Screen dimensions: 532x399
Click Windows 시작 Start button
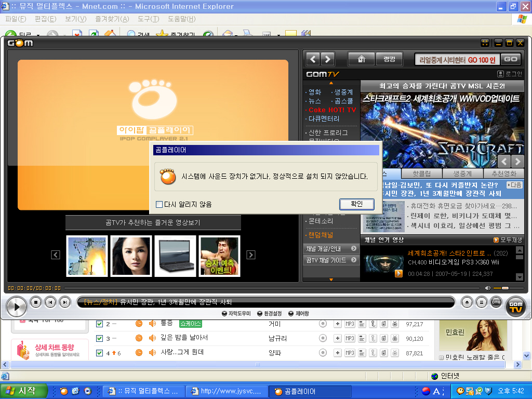pyautogui.click(x=23, y=391)
